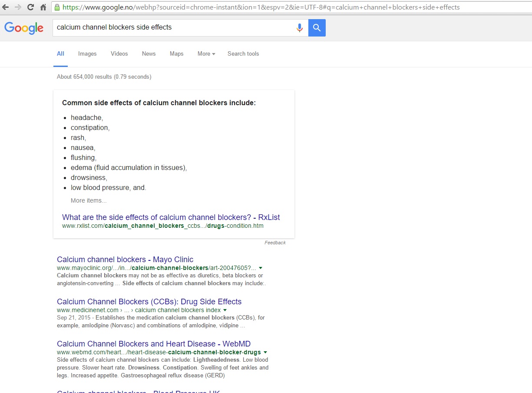Click the snippet heading 'Common side effects'

(159, 103)
